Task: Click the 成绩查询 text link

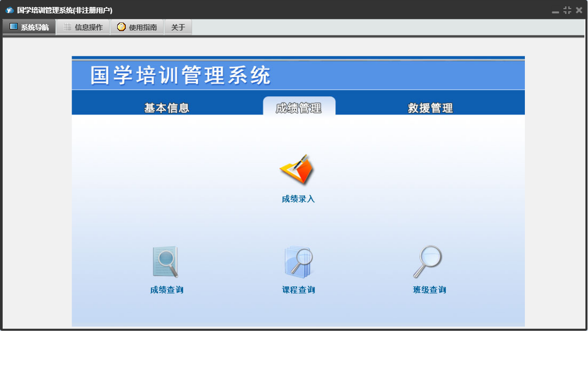Action: pos(166,290)
